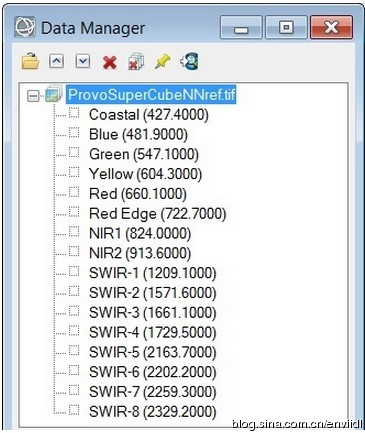Close the Data Manager window

tap(331, 27)
